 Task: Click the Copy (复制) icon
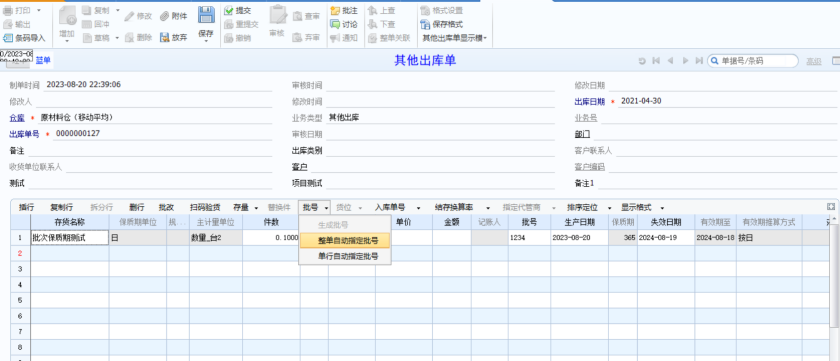point(87,10)
